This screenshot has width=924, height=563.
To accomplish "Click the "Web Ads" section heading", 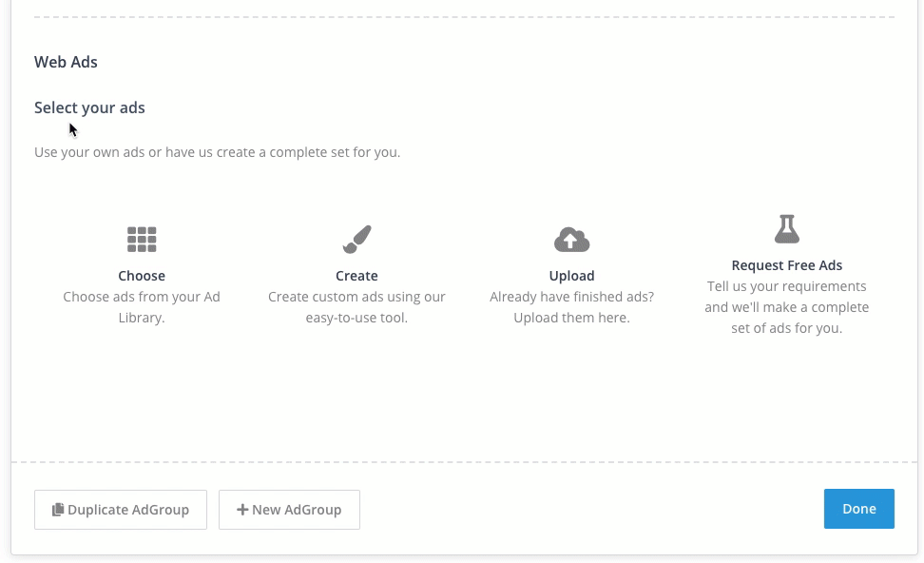I will [66, 62].
